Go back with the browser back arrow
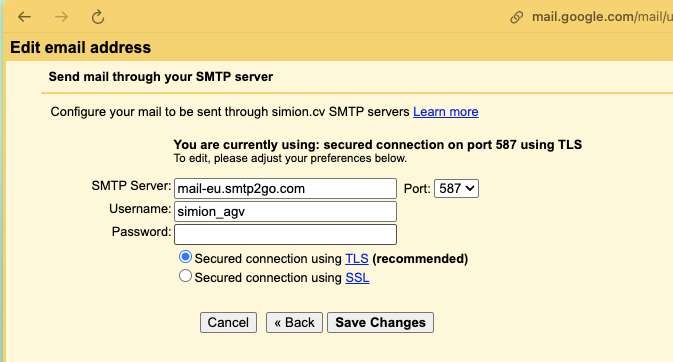 pyautogui.click(x=24, y=17)
